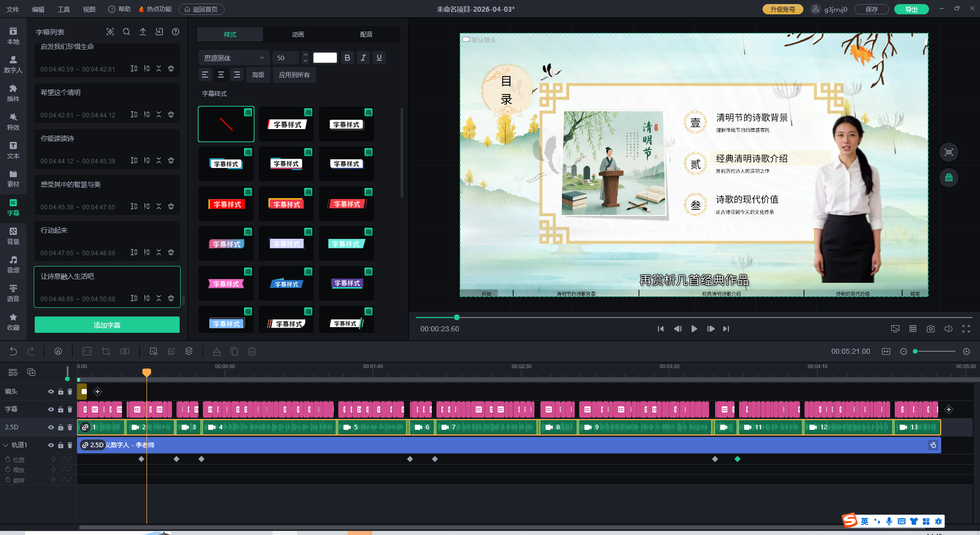Switch to the 动画 tab

click(x=298, y=34)
